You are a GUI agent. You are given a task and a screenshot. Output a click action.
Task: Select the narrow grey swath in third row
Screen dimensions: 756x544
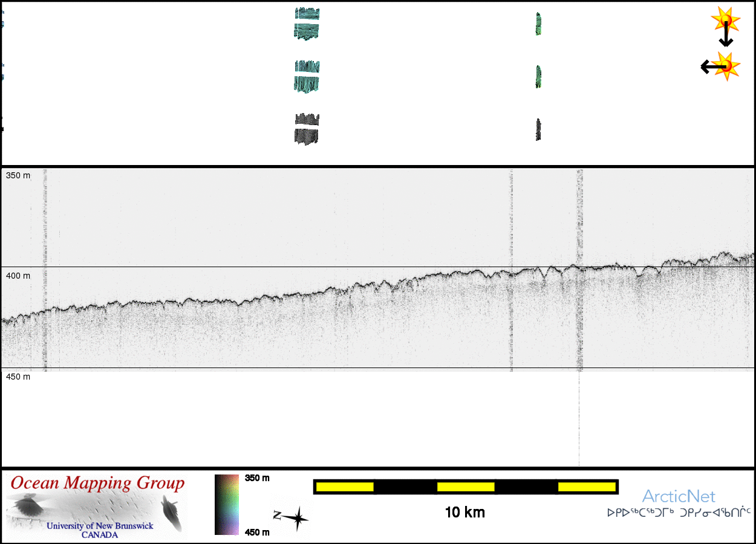pyautogui.click(x=538, y=129)
